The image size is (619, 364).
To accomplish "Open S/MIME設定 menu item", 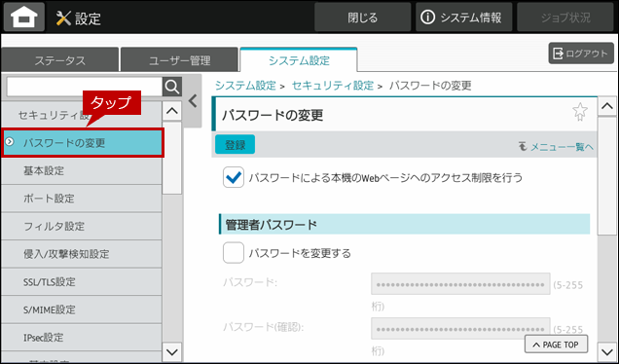I will (82, 309).
